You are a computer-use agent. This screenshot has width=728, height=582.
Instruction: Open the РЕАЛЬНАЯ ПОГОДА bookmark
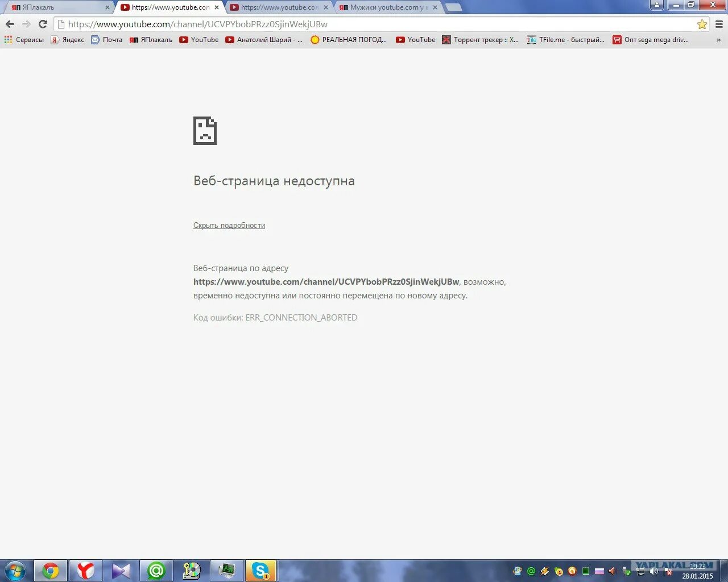(x=349, y=40)
